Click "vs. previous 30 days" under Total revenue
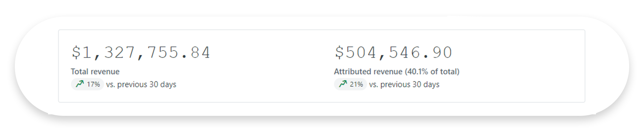This screenshot has width=644, height=136. click(141, 84)
